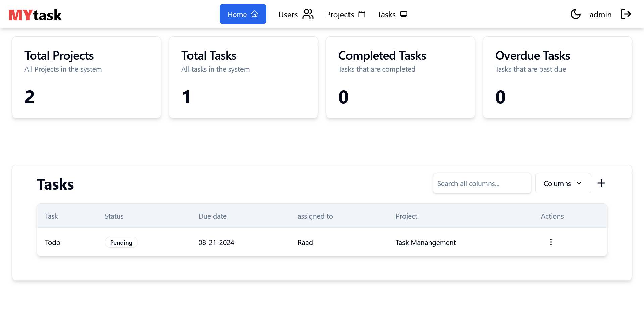
Task: Click the Status column header
Action: click(x=114, y=216)
